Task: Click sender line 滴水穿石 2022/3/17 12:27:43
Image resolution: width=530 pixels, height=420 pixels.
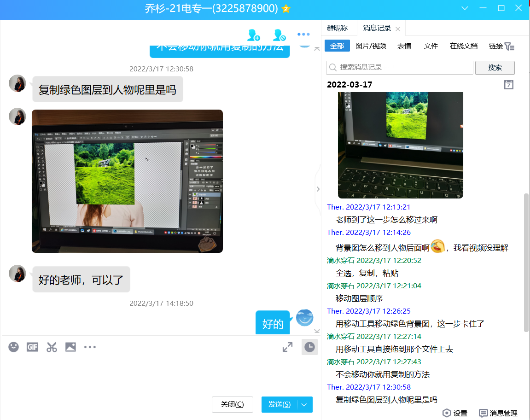Action: 374,362
